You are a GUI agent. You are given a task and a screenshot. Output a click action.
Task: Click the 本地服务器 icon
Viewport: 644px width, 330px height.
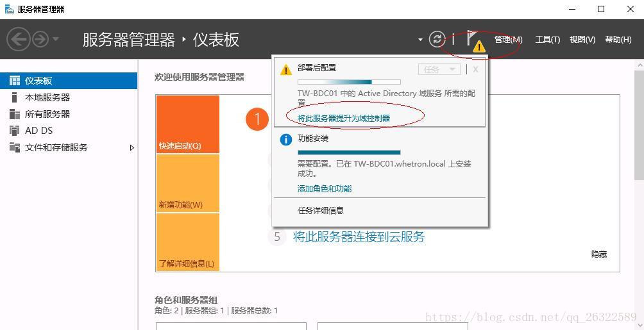(14, 97)
